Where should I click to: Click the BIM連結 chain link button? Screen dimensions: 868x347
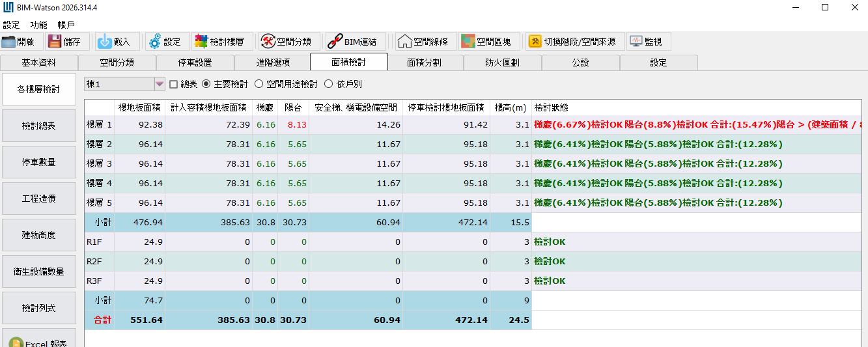pos(356,42)
